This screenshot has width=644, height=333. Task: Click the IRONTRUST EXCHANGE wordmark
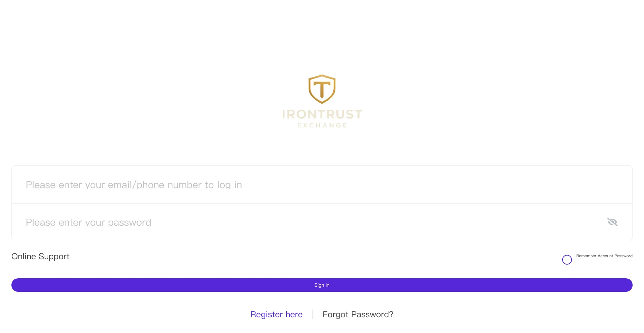click(321, 116)
